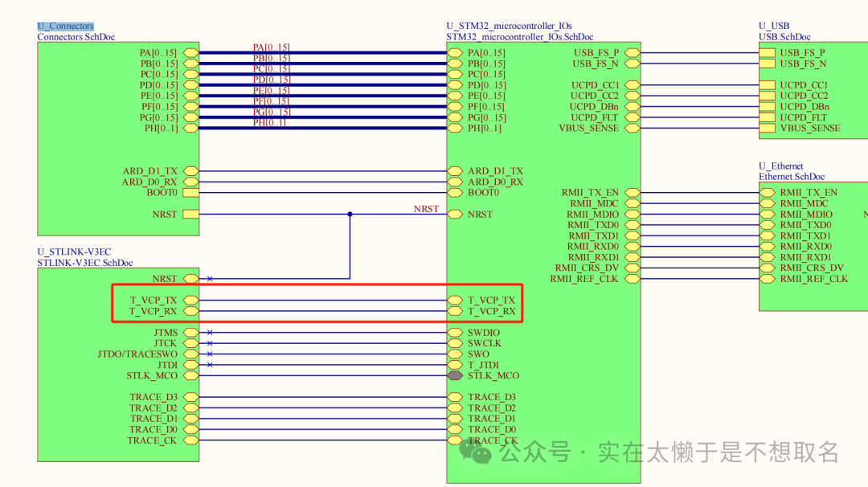Click RMII_REF_CLK port in the Ethernet block
The image size is (868, 487).
[x=770, y=279]
